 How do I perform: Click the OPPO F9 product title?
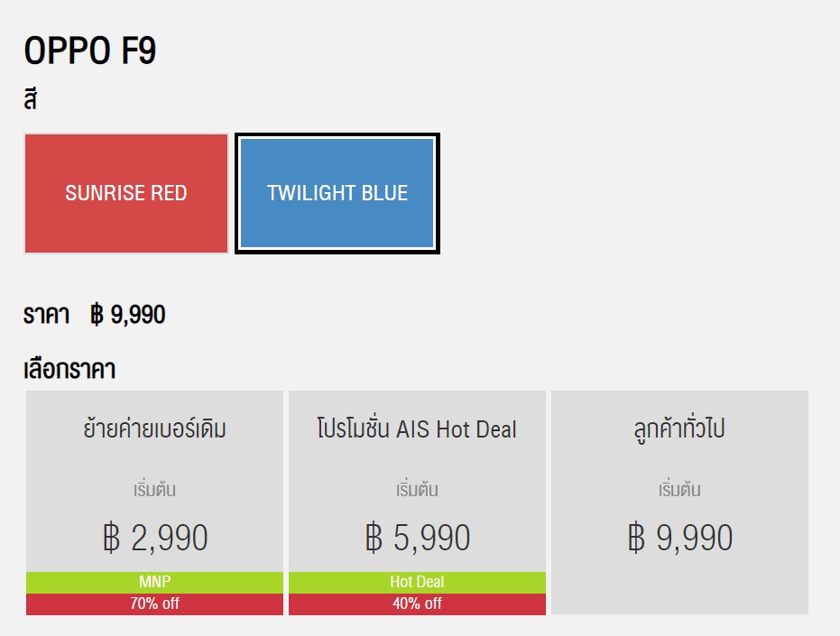(x=90, y=51)
